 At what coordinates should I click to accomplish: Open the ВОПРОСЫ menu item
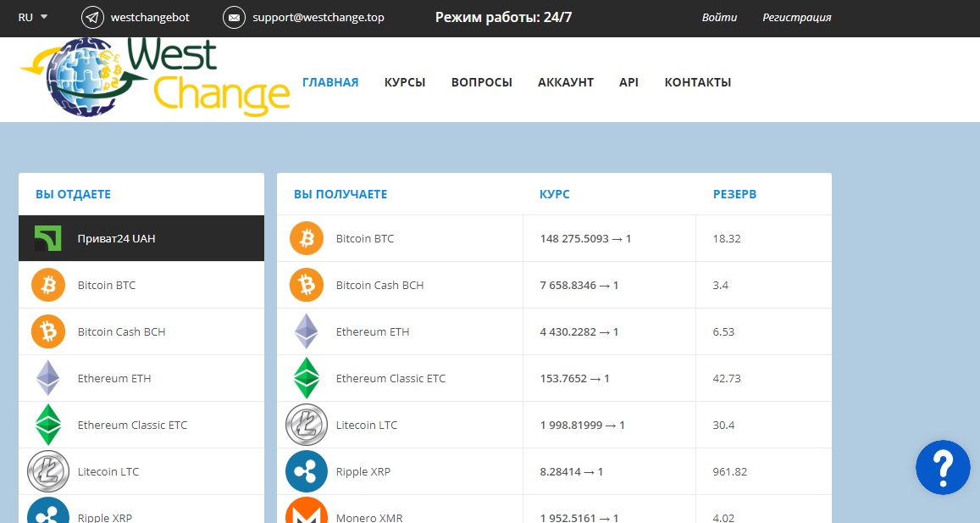482,82
